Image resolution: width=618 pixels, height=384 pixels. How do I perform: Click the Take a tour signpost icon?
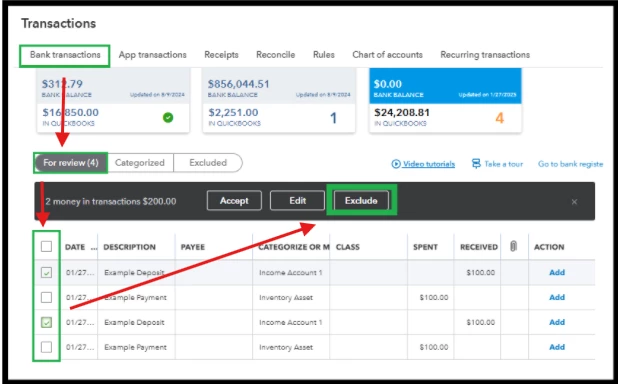[x=476, y=164]
